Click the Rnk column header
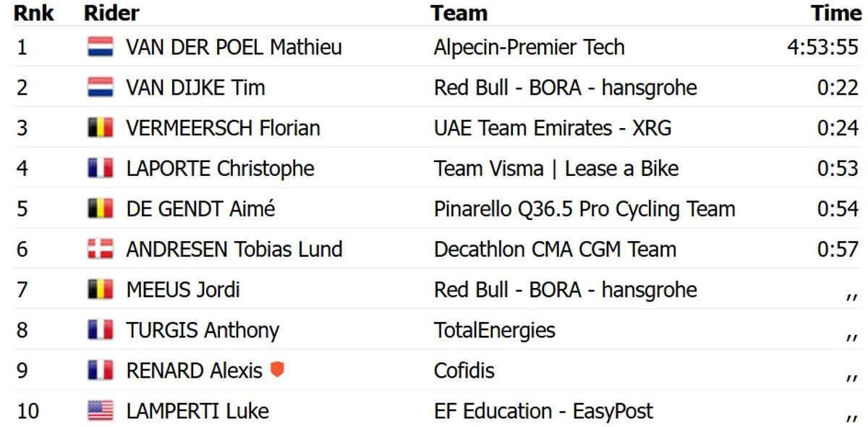The image size is (868, 427). tap(33, 13)
